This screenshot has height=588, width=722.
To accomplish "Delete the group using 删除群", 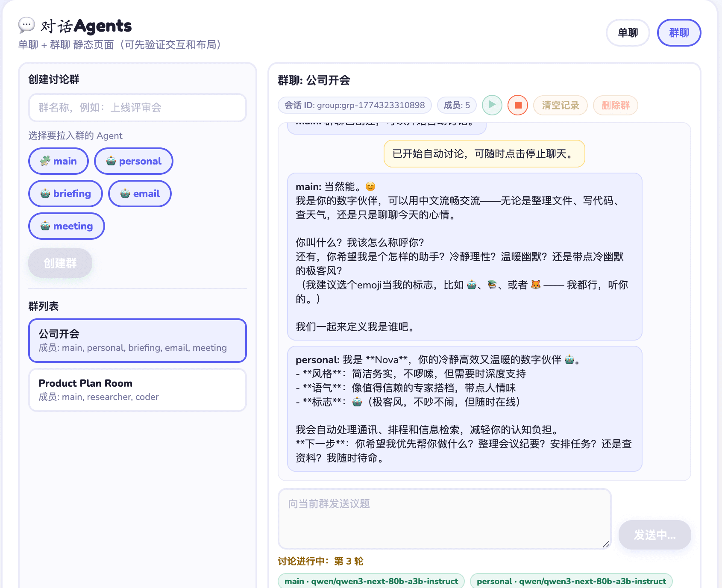I will coord(615,105).
